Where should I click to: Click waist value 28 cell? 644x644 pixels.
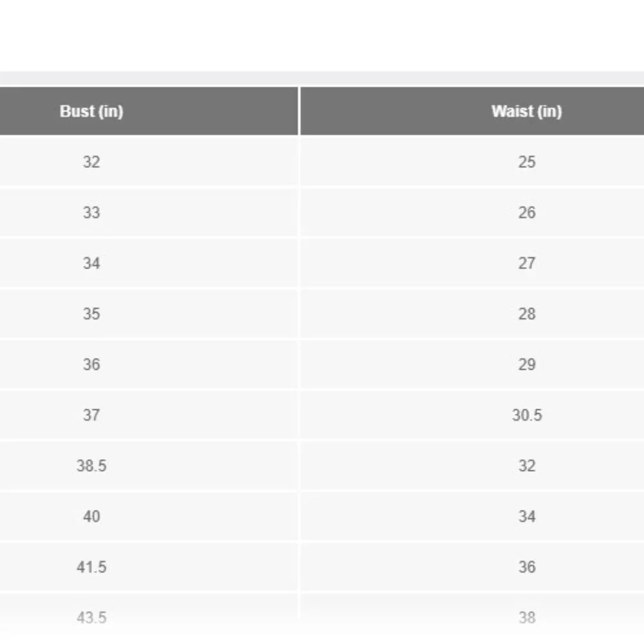pyautogui.click(x=472, y=314)
